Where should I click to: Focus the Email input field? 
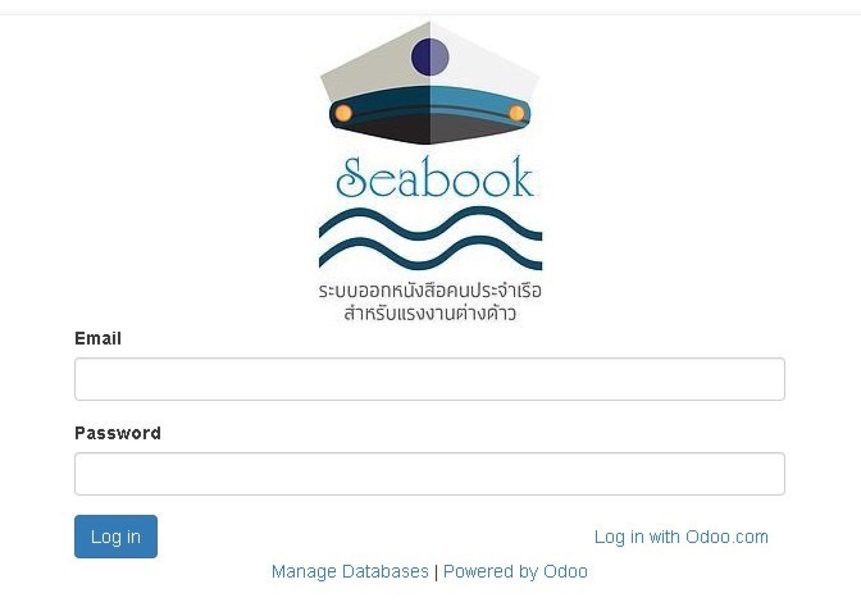429,379
